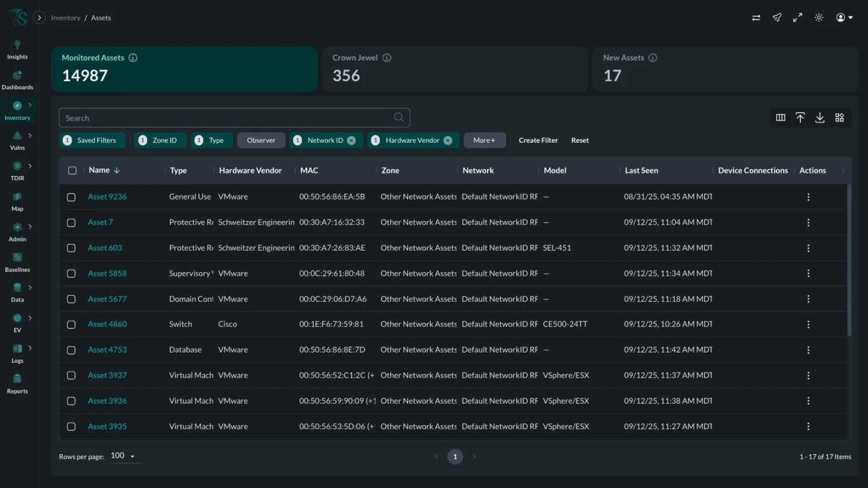Select the Crown Jewel summary tab

click(454, 69)
